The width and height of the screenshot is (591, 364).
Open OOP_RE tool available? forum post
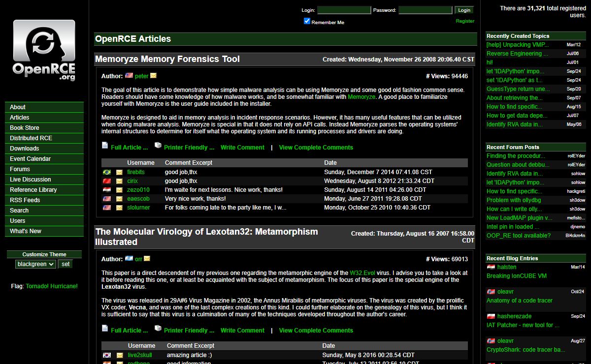(x=519, y=236)
